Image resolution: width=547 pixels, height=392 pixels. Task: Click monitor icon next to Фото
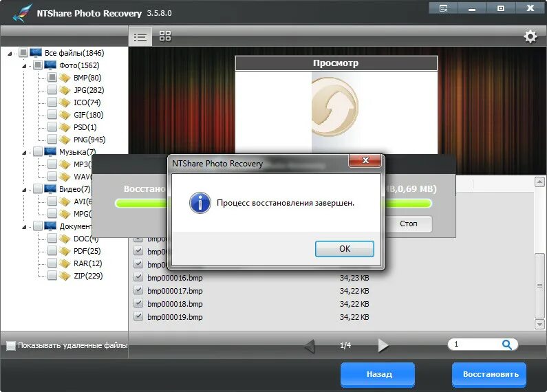[50, 65]
